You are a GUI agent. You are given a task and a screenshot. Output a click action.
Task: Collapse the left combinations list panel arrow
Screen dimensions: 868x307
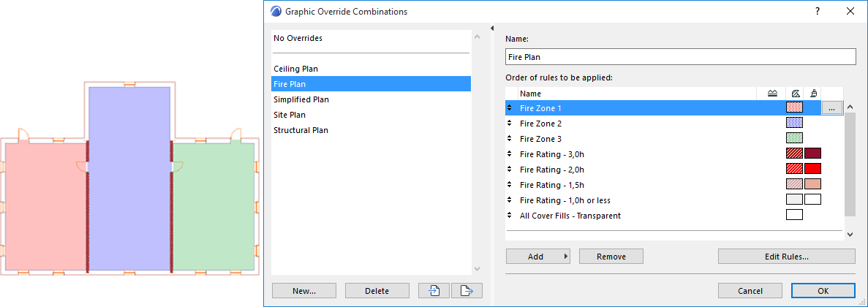(492, 29)
